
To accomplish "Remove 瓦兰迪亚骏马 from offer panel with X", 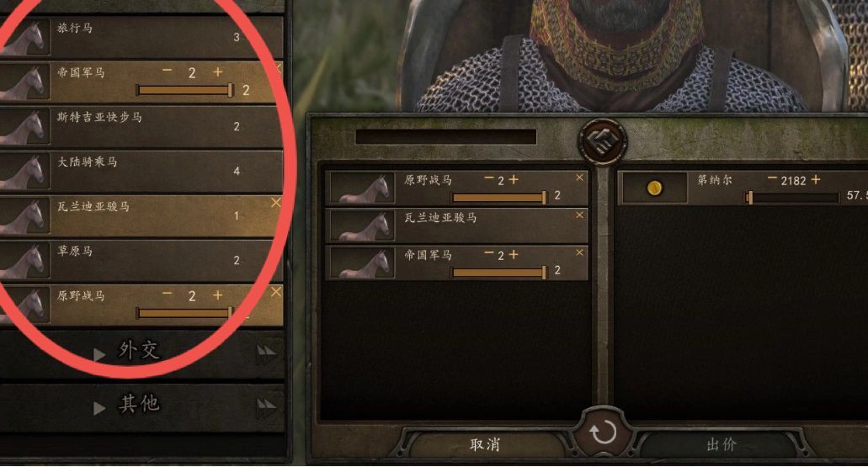I will pos(579,215).
